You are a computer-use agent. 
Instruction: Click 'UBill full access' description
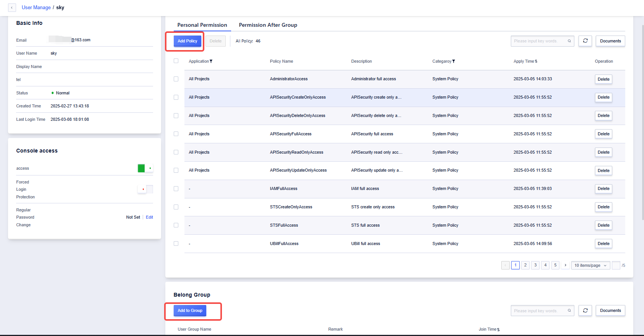pos(365,243)
